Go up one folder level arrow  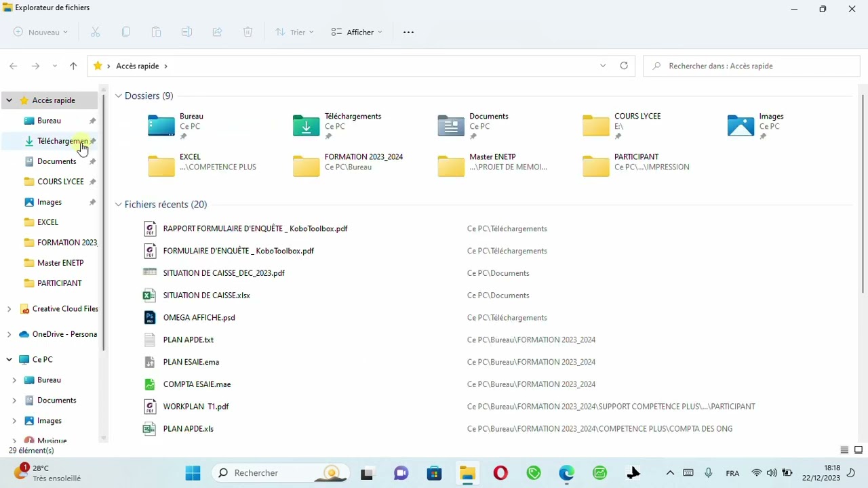(x=73, y=66)
